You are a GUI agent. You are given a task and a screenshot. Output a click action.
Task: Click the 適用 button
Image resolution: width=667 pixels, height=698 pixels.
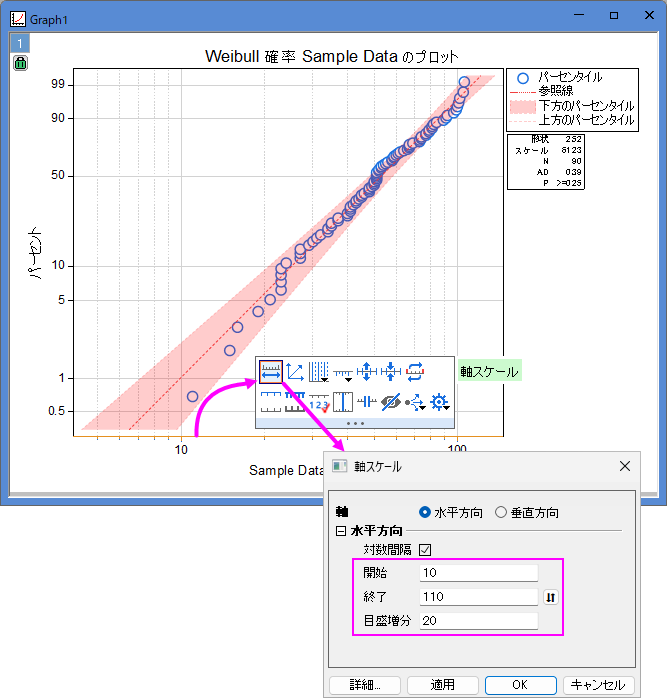tap(443, 685)
